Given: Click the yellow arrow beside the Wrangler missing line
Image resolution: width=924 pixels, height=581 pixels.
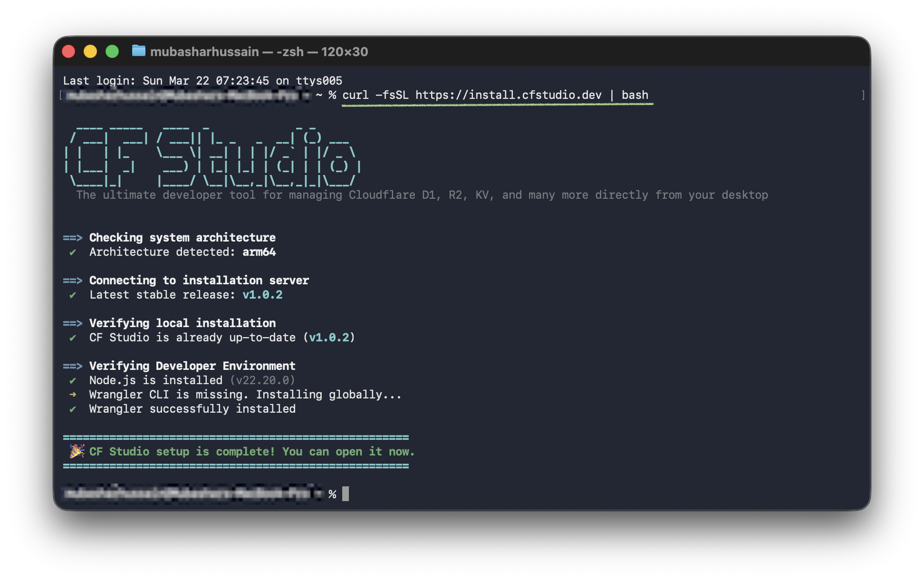Looking at the screenshot, I should tap(73, 394).
